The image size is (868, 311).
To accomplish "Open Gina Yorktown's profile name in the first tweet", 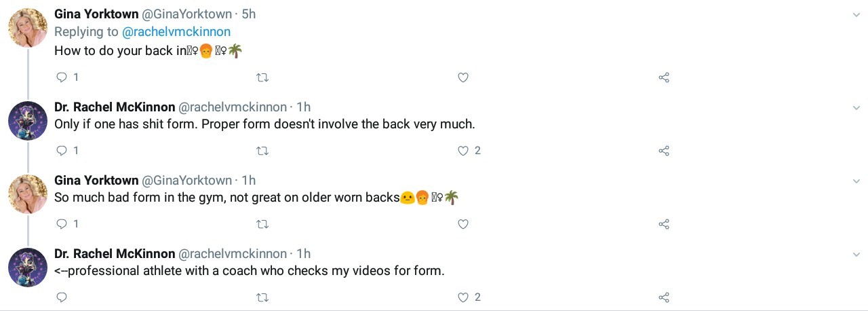I will tap(96, 14).
